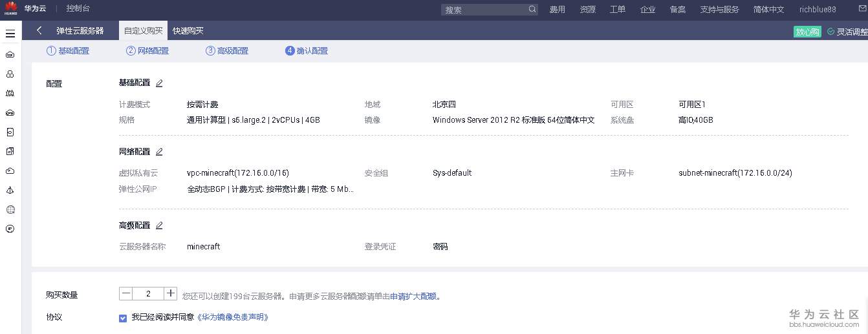
Task: Click the 弹性云服务器 page title
Action: [x=80, y=30]
